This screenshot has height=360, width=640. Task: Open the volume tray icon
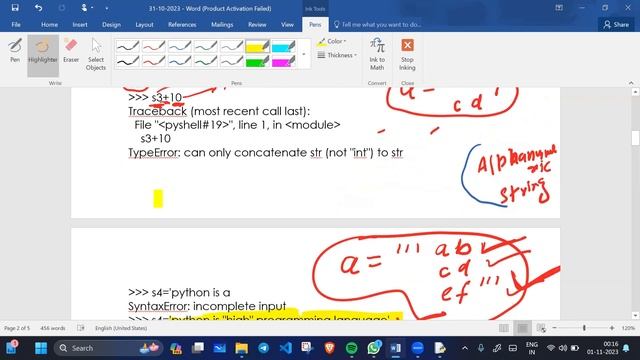pyautogui.click(x=563, y=348)
